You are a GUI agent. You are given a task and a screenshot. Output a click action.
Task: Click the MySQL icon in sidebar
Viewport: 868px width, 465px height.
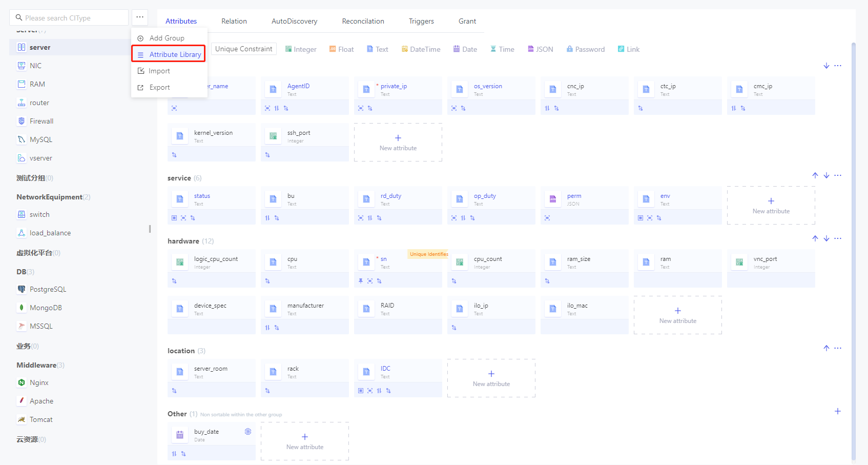(22, 139)
